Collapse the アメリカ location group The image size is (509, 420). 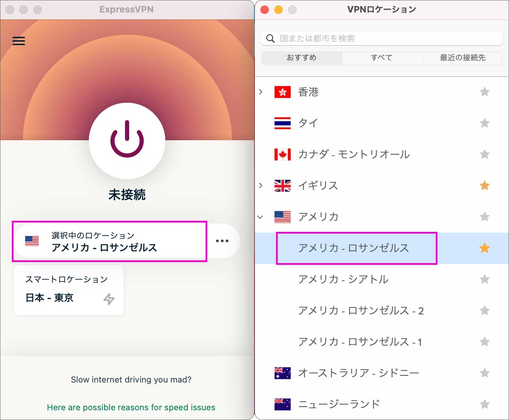260,217
